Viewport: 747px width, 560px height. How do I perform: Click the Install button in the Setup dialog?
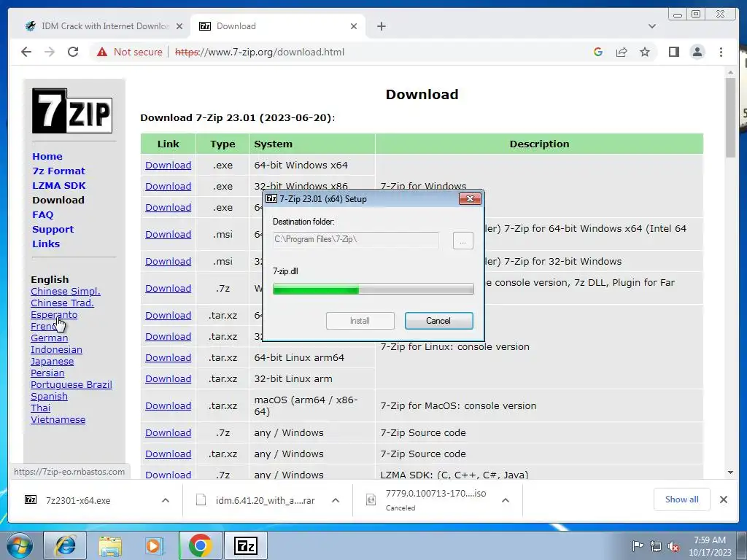tap(360, 321)
